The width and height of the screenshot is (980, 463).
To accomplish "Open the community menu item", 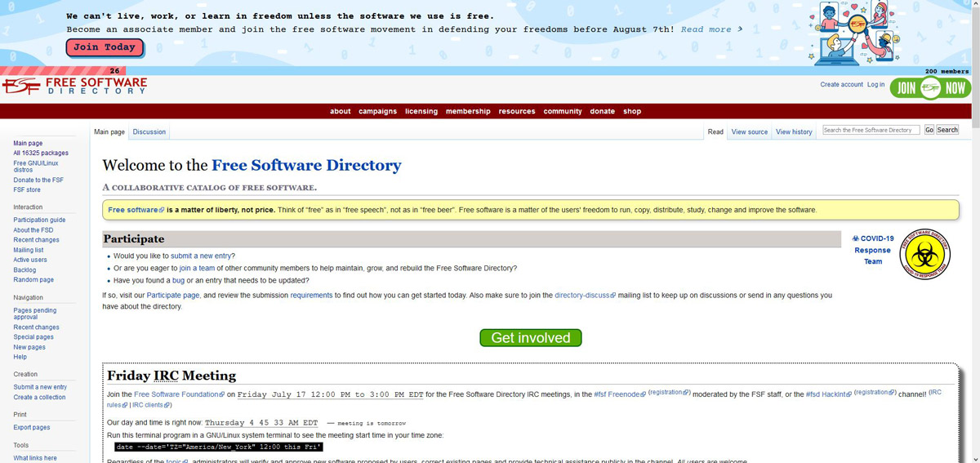I will [563, 111].
